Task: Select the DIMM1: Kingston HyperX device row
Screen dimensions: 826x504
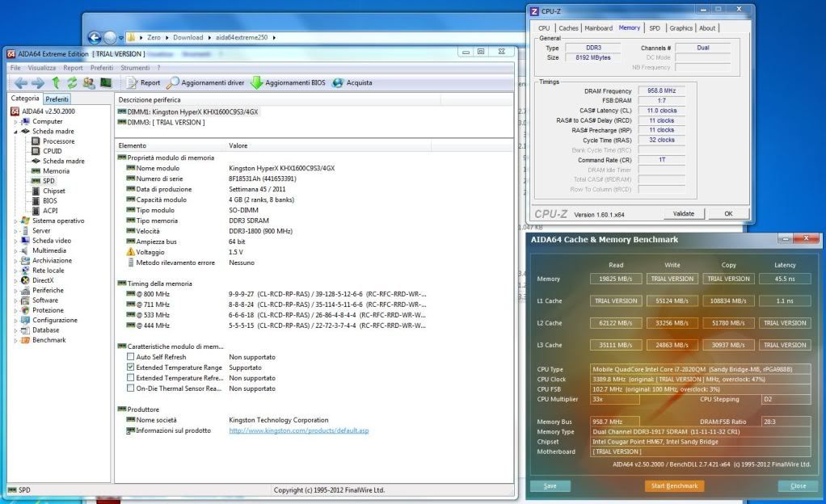Action: point(188,112)
